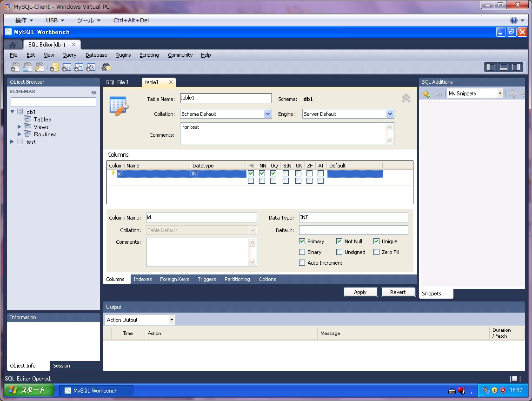Switch to the Session tab

pos(61,366)
